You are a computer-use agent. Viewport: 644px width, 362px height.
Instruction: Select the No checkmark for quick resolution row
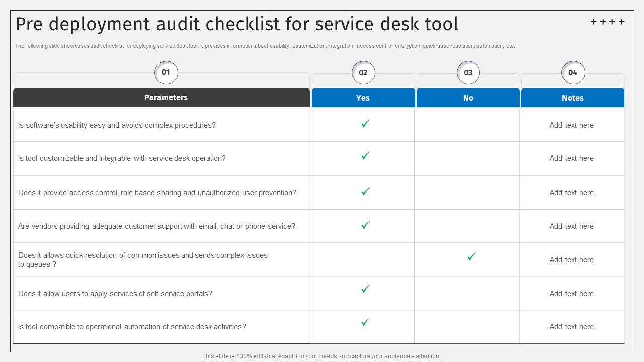click(471, 257)
